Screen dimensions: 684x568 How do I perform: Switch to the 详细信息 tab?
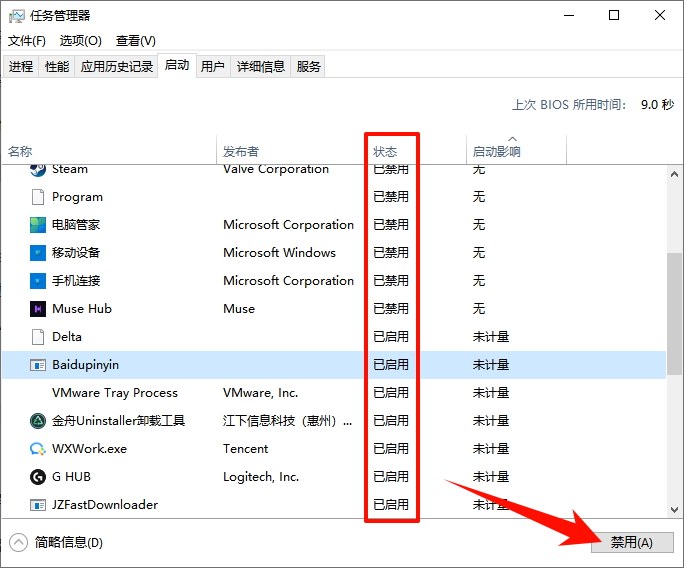pos(261,67)
